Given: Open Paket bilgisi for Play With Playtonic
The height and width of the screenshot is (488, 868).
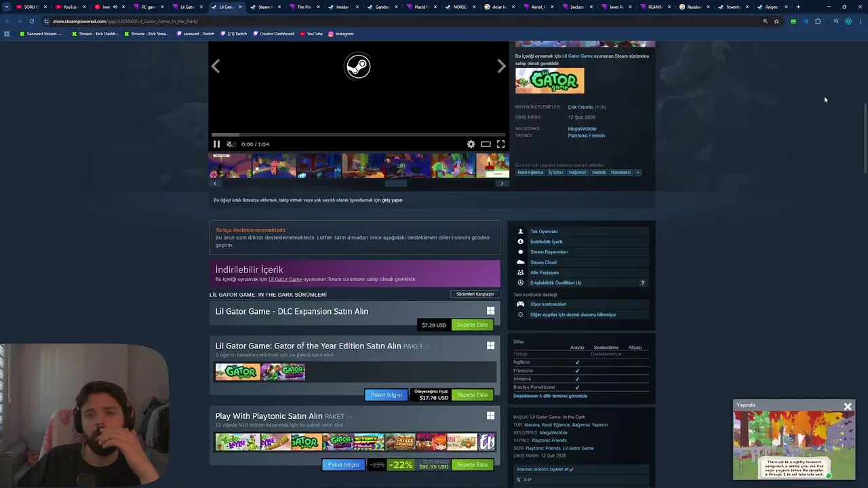Looking at the screenshot, I should [343, 465].
